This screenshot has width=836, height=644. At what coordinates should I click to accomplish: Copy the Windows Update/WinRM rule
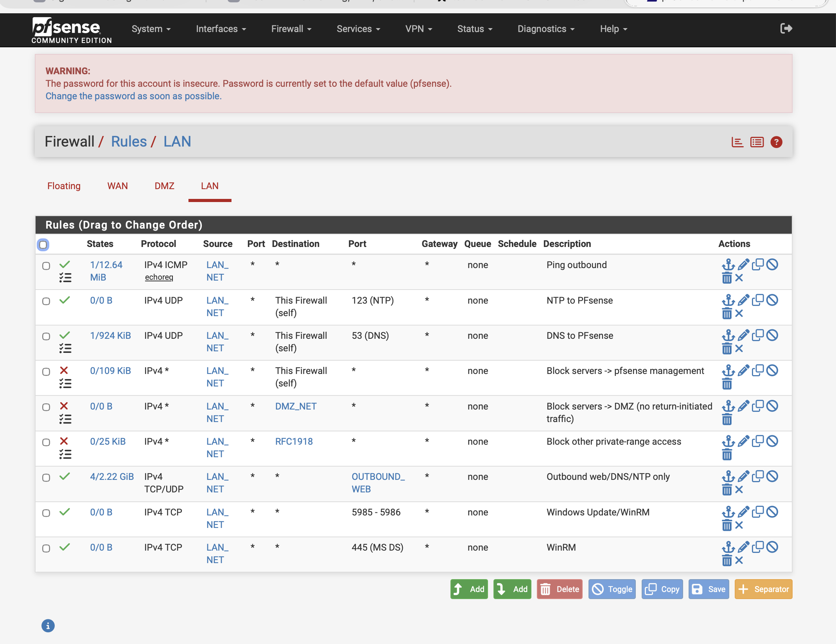click(758, 512)
